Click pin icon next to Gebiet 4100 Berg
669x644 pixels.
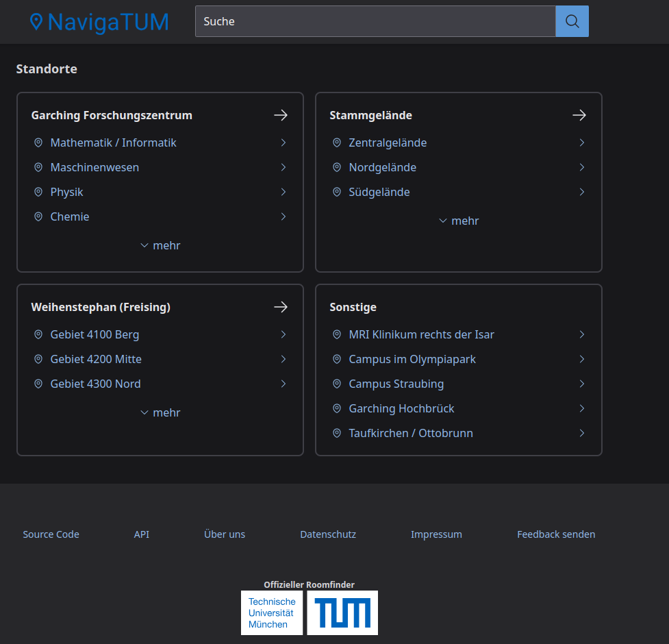click(38, 334)
